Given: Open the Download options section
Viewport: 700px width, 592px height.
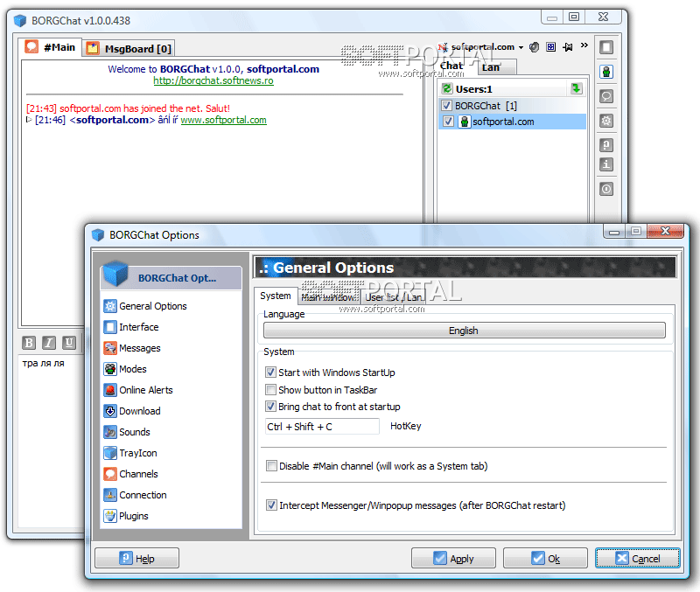Looking at the screenshot, I should 132,411.
